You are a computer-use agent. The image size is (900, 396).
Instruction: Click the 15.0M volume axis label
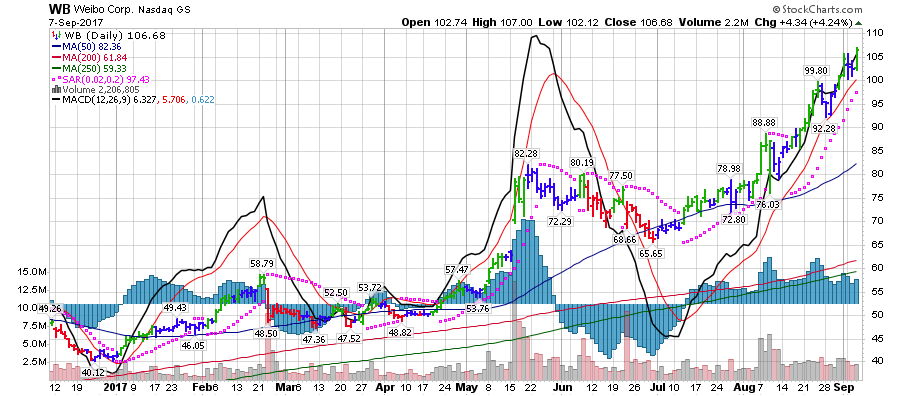coord(33,271)
